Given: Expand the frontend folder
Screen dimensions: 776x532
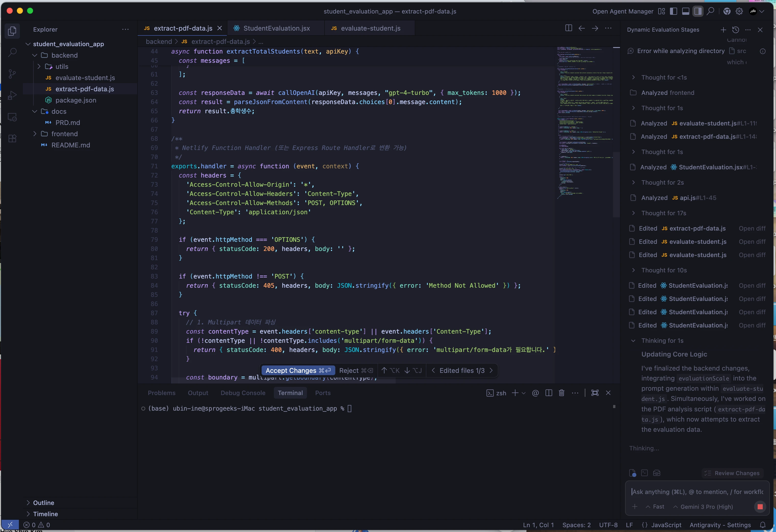Looking at the screenshot, I should (64, 134).
